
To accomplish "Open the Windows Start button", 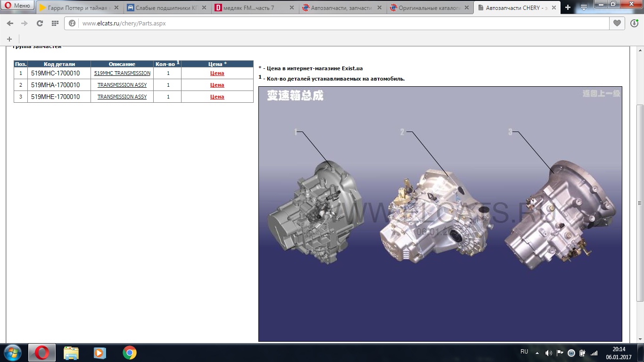I will tap(12, 353).
